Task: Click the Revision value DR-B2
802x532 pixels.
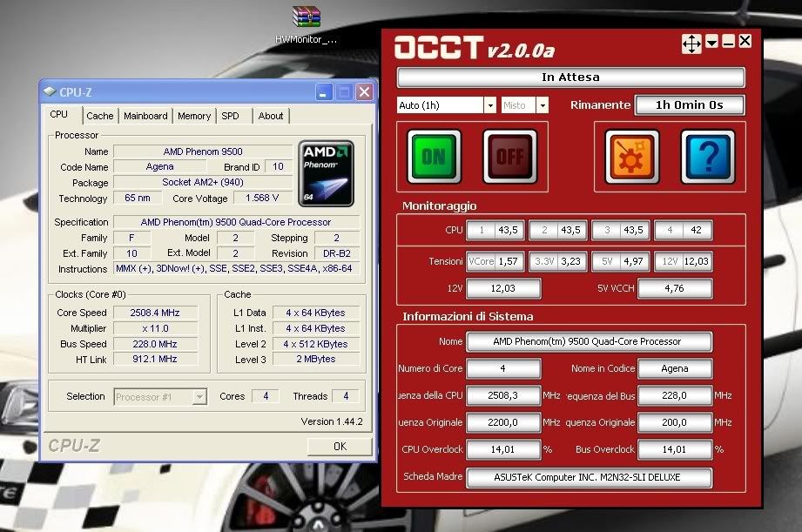Action: 336,253
